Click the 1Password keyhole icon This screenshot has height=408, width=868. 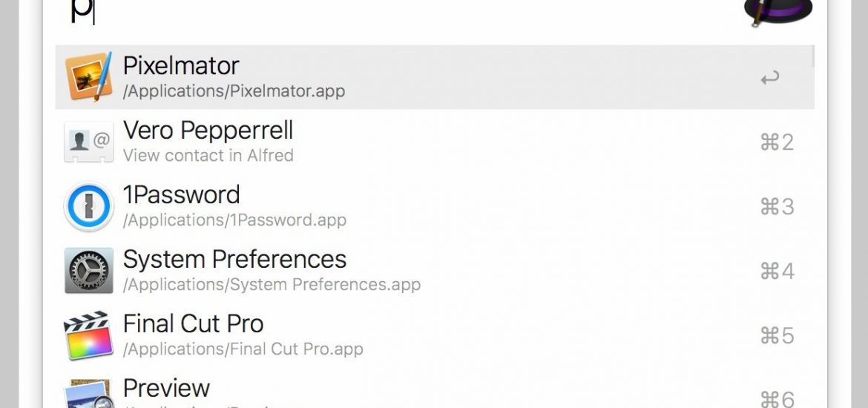(x=88, y=206)
